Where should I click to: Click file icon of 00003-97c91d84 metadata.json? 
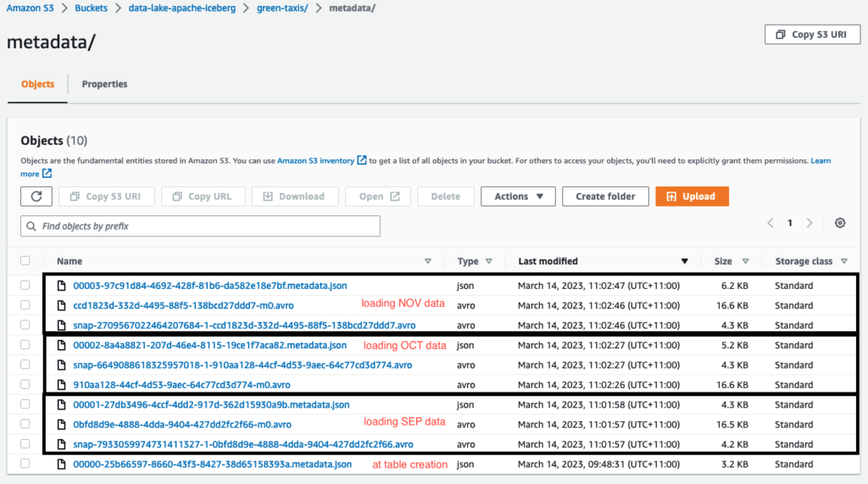point(61,285)
